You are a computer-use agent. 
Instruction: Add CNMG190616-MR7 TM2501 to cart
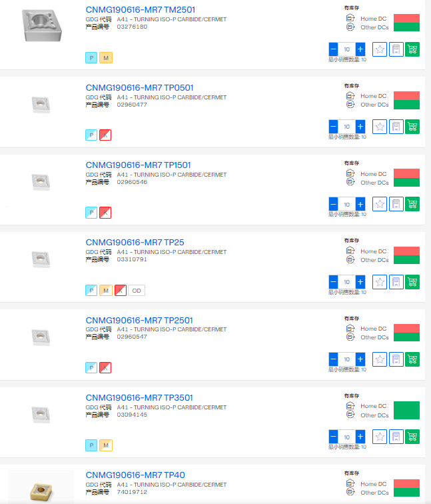pyautogui.click(x=412, y=49)
